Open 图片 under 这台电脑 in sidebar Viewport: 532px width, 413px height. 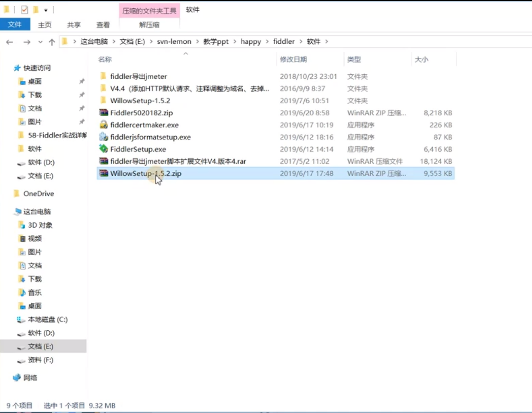click(35, 252)
